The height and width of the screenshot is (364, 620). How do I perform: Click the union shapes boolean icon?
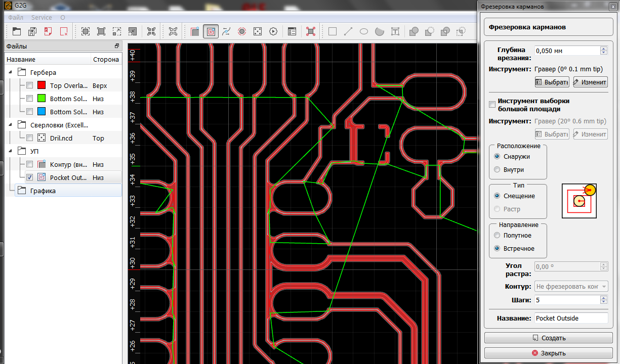pos(414,31)
